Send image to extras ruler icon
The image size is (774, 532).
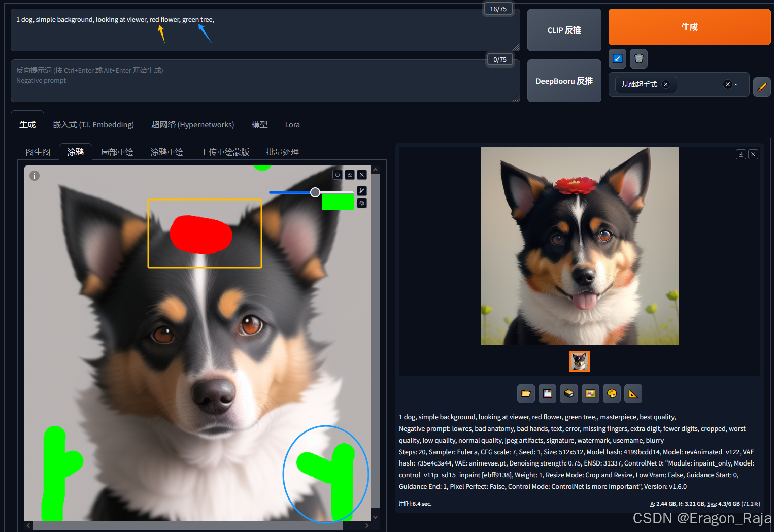tap(633, 393)
